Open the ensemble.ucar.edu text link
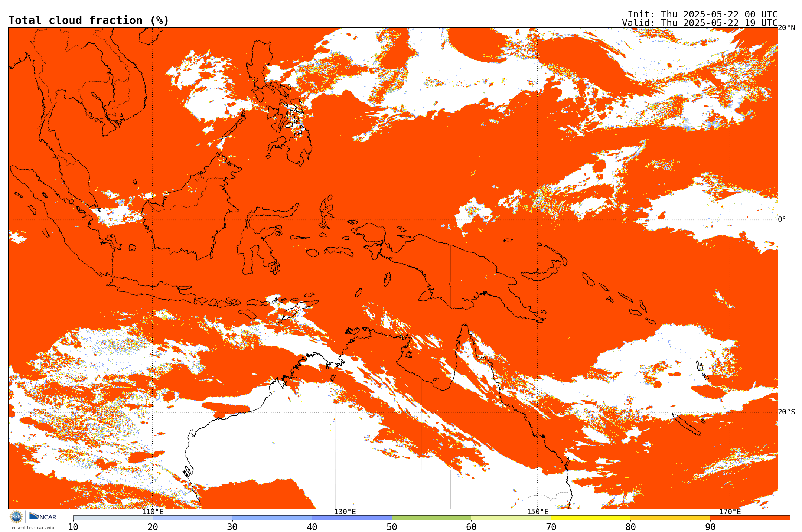 (33, 528)
